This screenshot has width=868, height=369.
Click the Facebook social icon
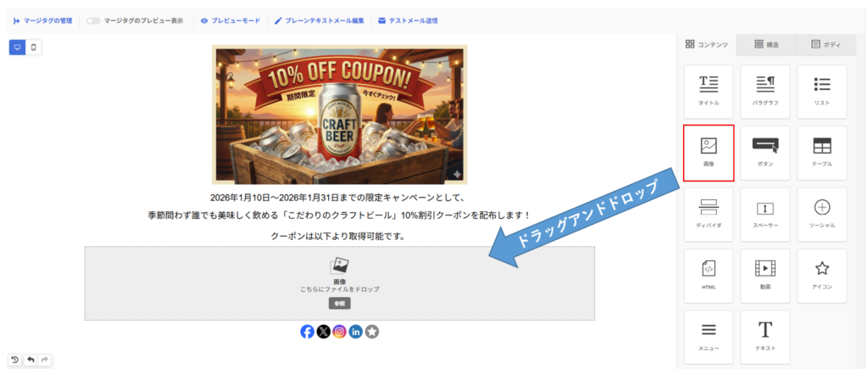coord(307,332)
